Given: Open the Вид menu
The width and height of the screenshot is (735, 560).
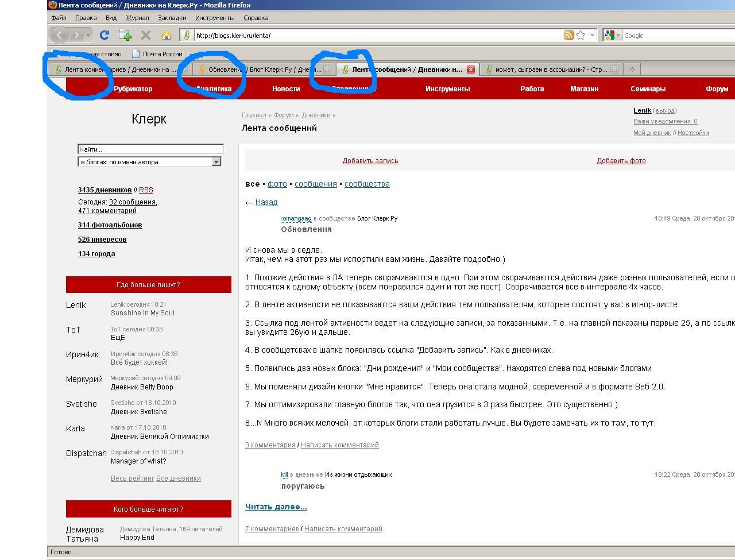Looking at the screenshot, I should click(x=111, y=18).
